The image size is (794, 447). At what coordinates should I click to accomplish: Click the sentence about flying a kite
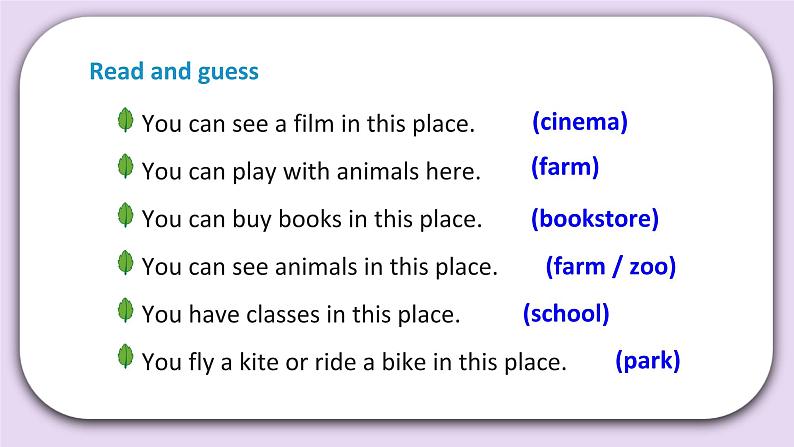click(x=354, y=362)
